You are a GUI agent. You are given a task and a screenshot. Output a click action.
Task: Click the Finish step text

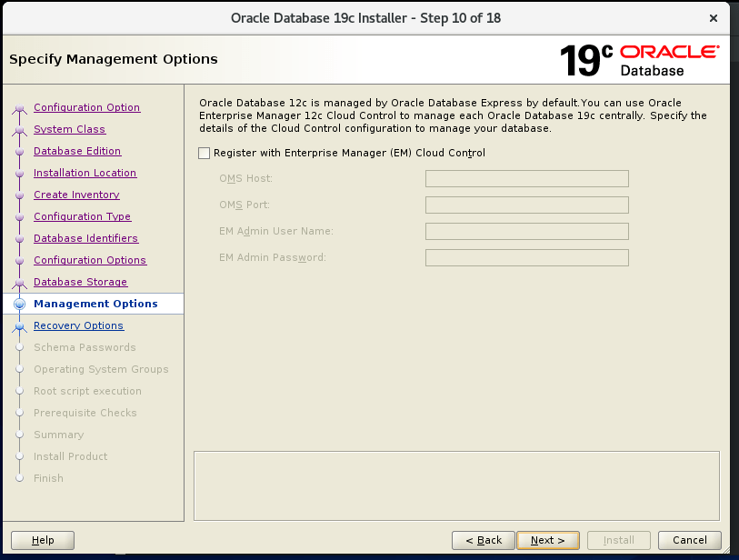pos(48,478)
